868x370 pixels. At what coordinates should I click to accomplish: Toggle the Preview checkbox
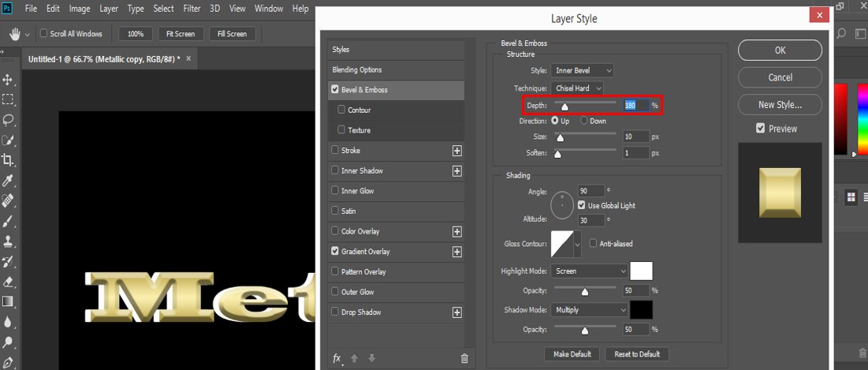pos(761,129)
